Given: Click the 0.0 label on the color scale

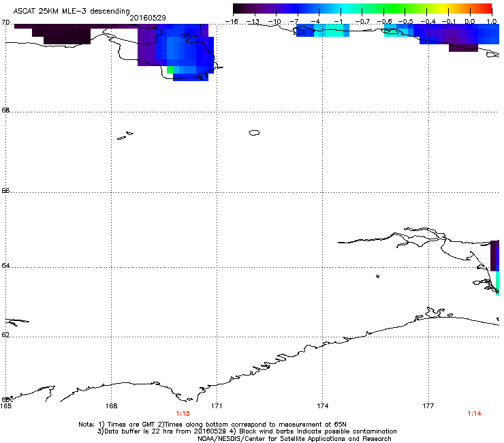Looking at the screenshot, I should (x=470, y=22).
